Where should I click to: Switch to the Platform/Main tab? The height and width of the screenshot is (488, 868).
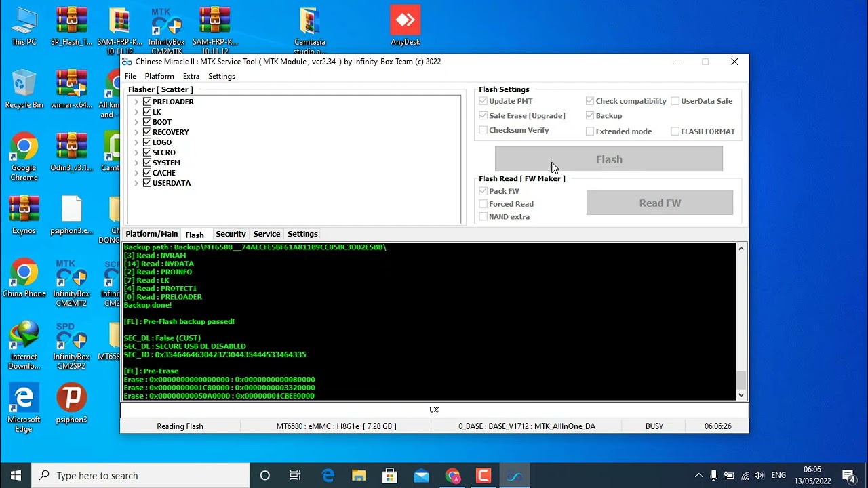pyautogui.click(x=152, y=234)
